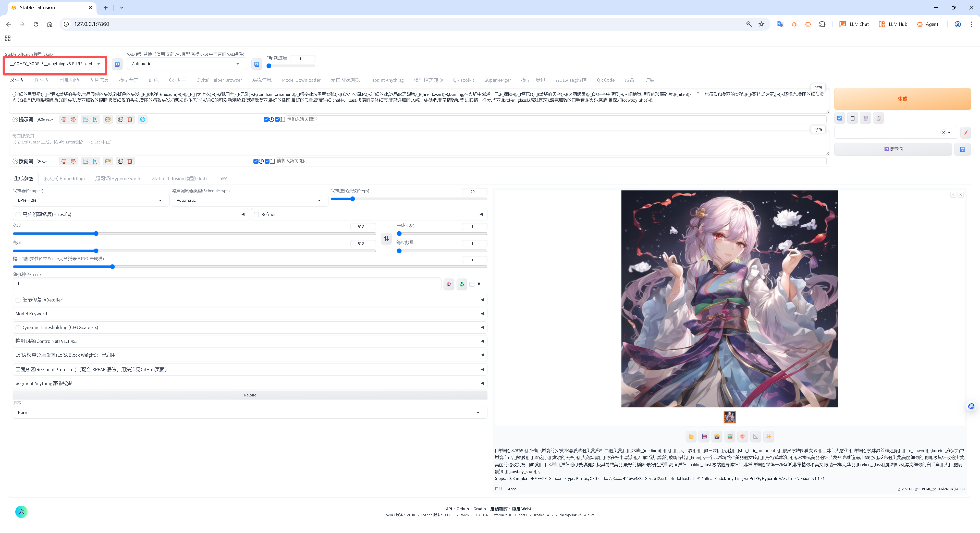
Task: Click the red trash icon for positive prompt
Action: tap(130, 119)
